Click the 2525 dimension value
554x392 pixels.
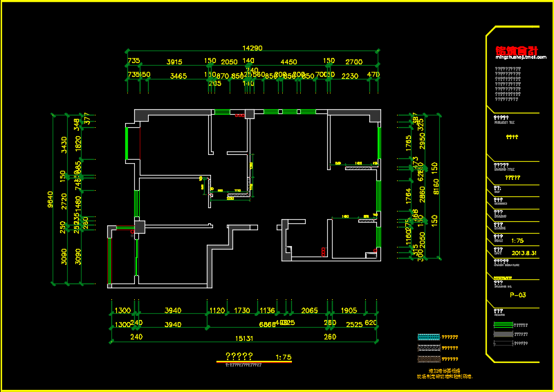point(354,324)
